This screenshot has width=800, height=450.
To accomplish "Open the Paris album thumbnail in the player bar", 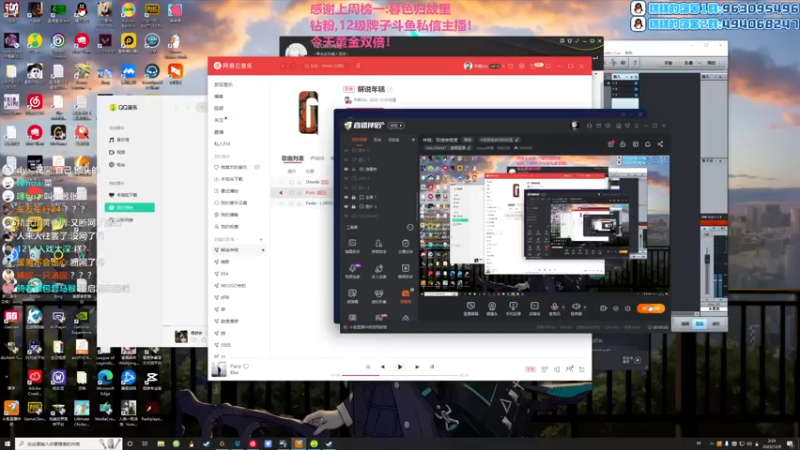I will [x=219, y=369].
